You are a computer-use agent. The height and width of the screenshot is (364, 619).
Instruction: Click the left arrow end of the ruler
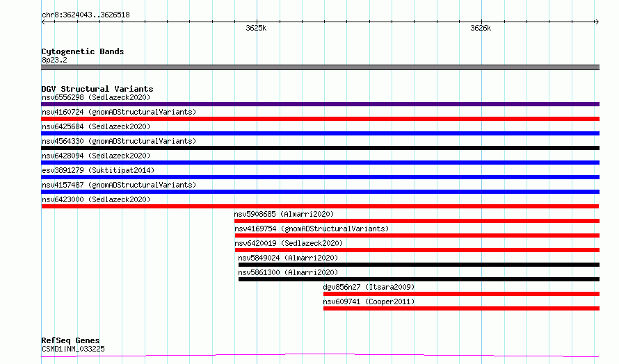point(43,22)
